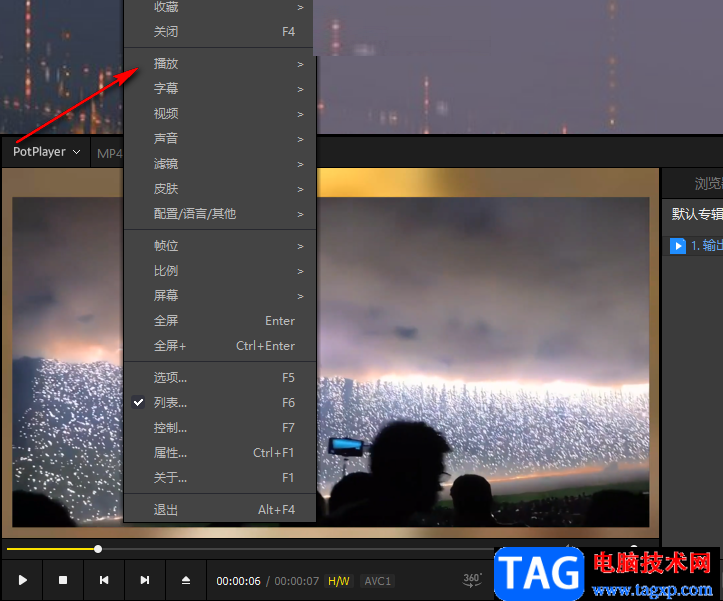Open 选项... F5 preferences
This screenshot has width=723, height=601.
click(x=220, y=378)
